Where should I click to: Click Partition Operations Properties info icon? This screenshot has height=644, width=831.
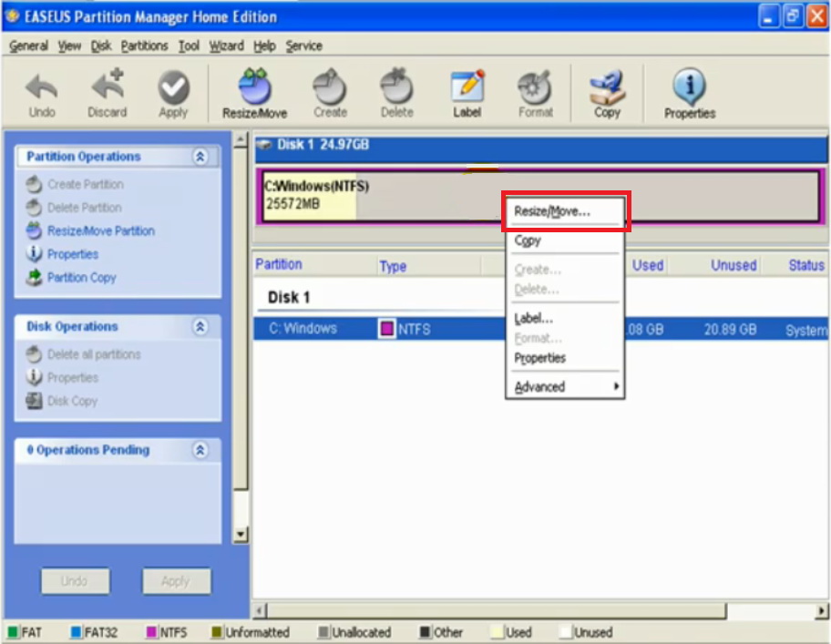pyautogui.click(x=34, y=254)
